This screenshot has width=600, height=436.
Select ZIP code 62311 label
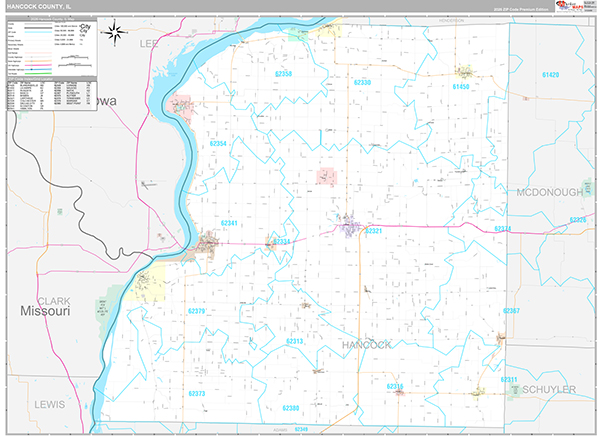(x=509, y=379)
